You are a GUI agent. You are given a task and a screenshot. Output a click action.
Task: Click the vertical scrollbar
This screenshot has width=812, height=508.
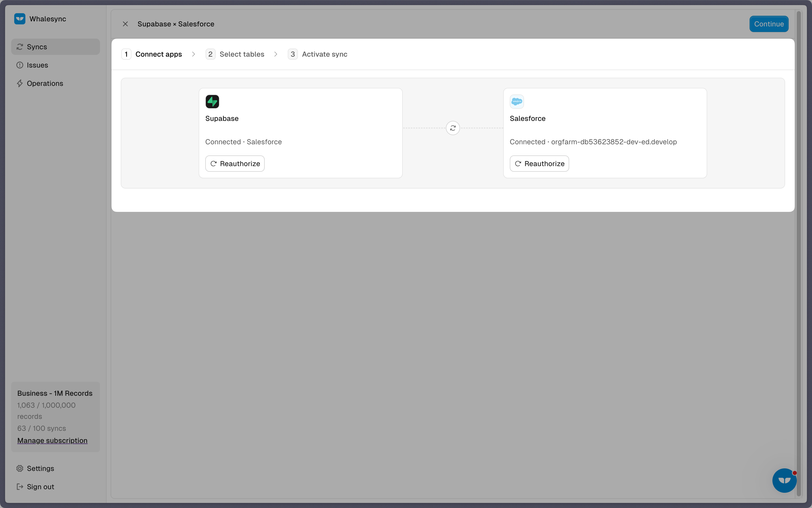pyautogui.click(x=799, y=254)
